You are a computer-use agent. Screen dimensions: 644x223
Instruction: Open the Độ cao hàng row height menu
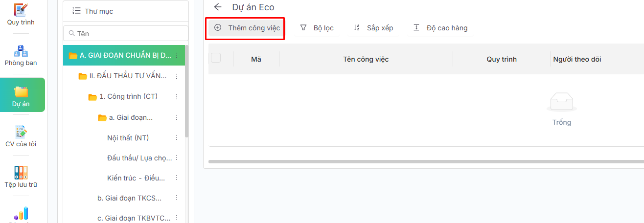point(440,28)
